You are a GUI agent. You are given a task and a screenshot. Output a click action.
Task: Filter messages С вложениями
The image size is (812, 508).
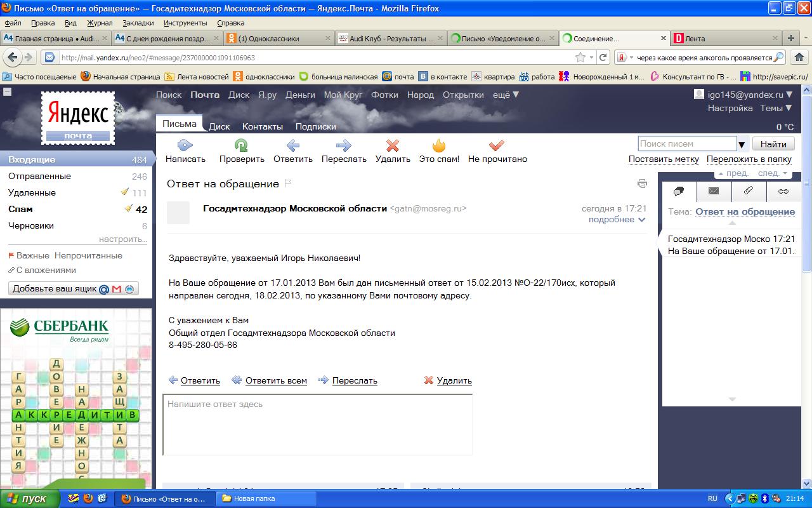46,270
